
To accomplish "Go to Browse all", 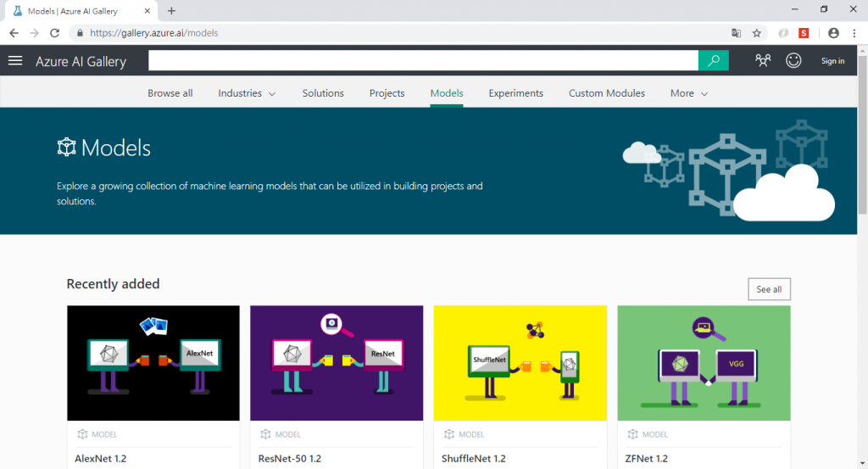I will coord(170,93).
